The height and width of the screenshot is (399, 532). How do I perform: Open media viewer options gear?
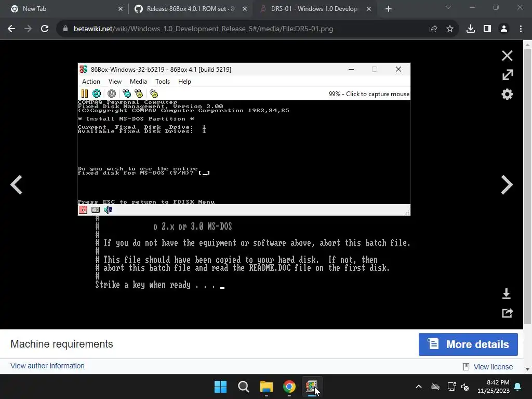coord(507,94)
